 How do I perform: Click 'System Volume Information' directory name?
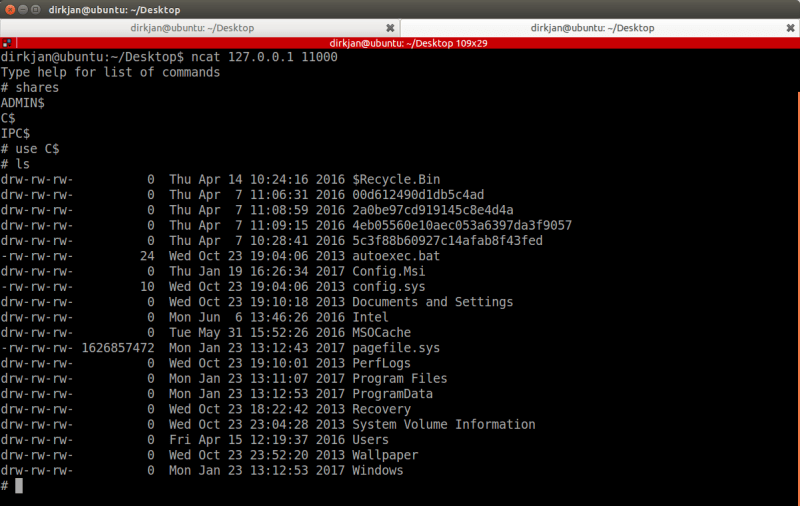(444, 424)
